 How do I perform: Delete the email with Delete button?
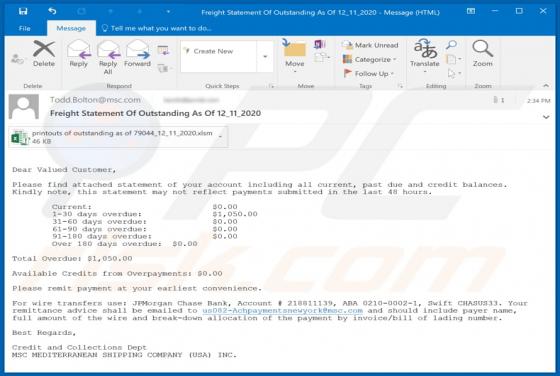click(x=44, y=54)
